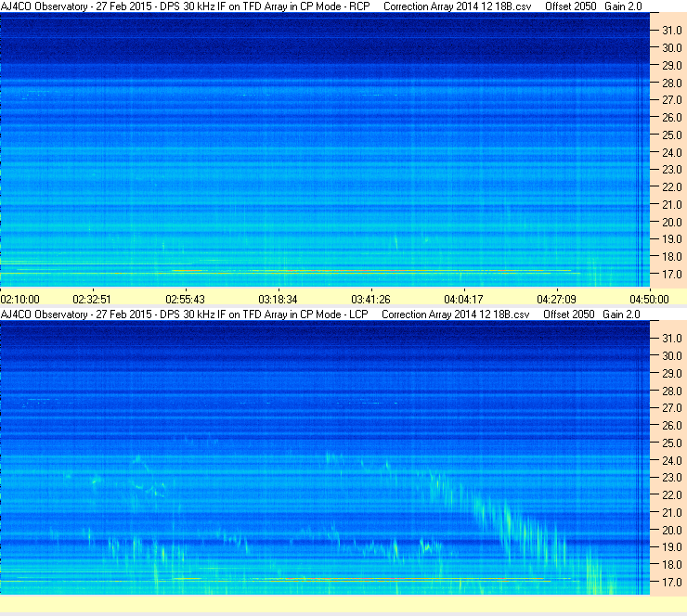Click the 21.0 frequency label on LCP chart

[x=672, y=512]
